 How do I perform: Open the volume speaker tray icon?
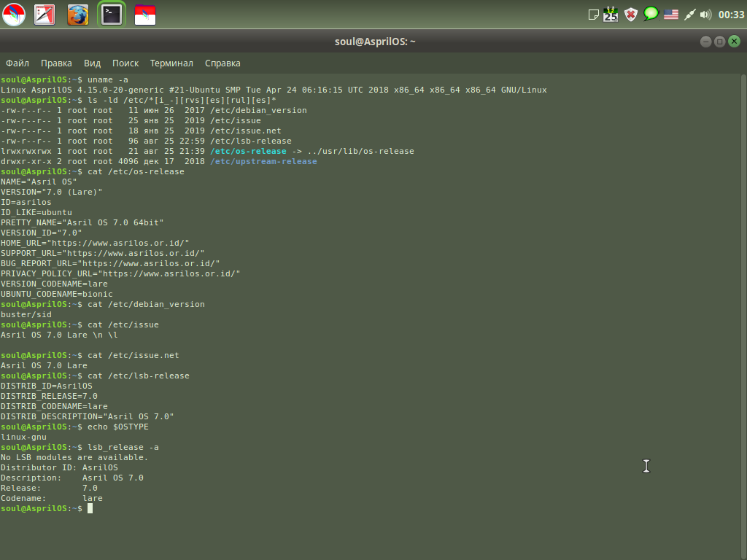(x=705, y=15)
